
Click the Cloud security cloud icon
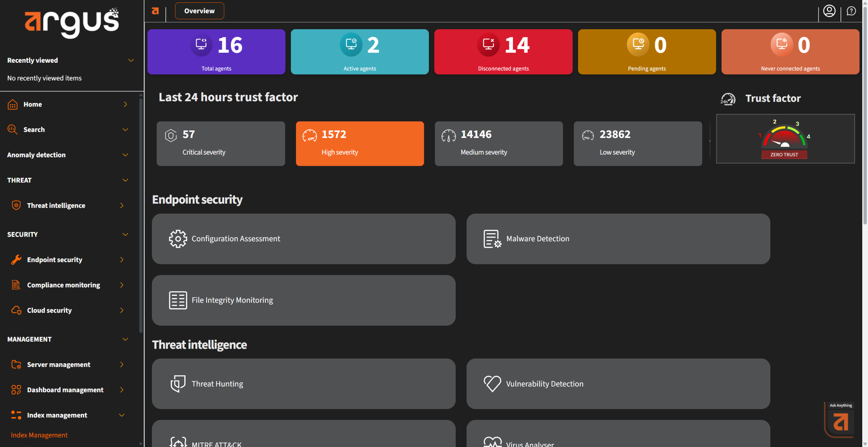(16, 310)
